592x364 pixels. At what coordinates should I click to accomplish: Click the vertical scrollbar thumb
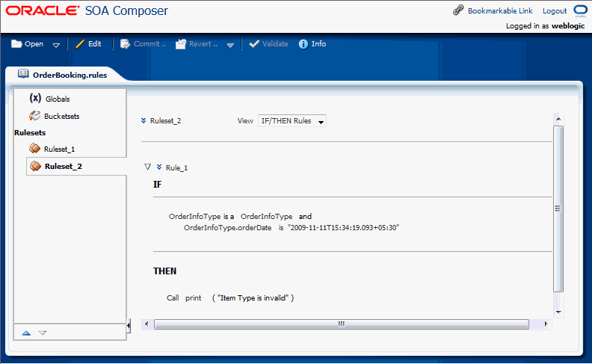click(558, 209)
